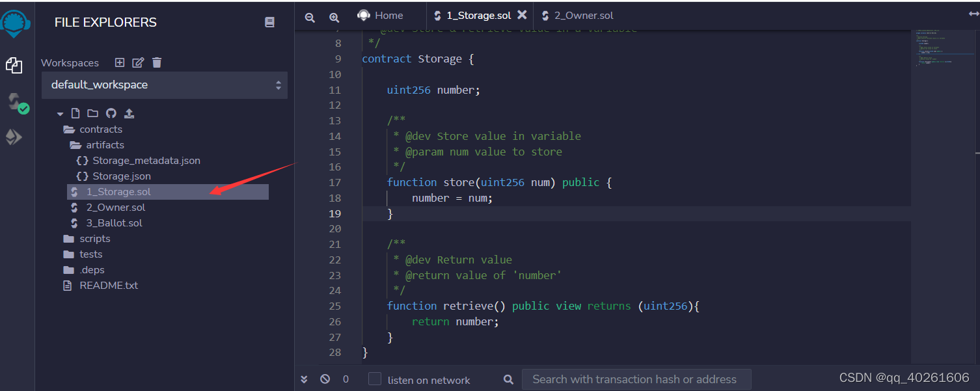Zoom in the editor font
980x391 pixels.
coord(334,18)
